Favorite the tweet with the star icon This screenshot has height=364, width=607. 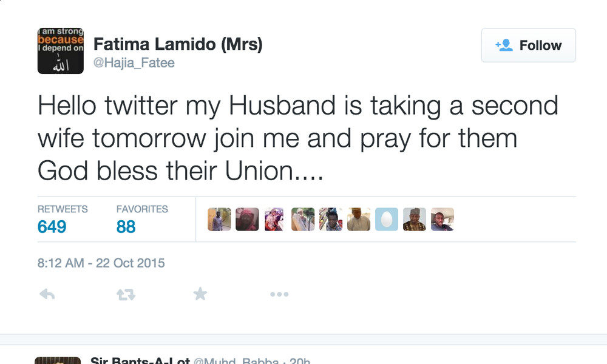(200, 295)
